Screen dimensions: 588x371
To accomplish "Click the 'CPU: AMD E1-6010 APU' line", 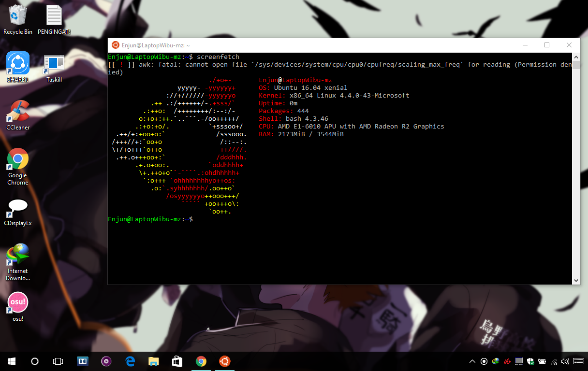I will [x=352, y=127].
